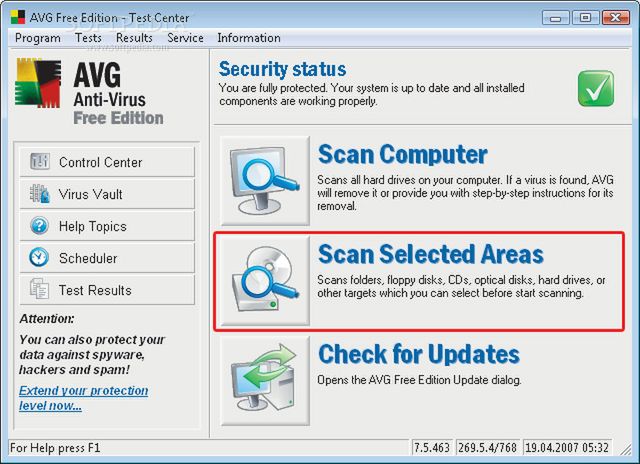Click the window resize grip corner
The height and width of the screenshot is (464, 640).
click(625, 449)
